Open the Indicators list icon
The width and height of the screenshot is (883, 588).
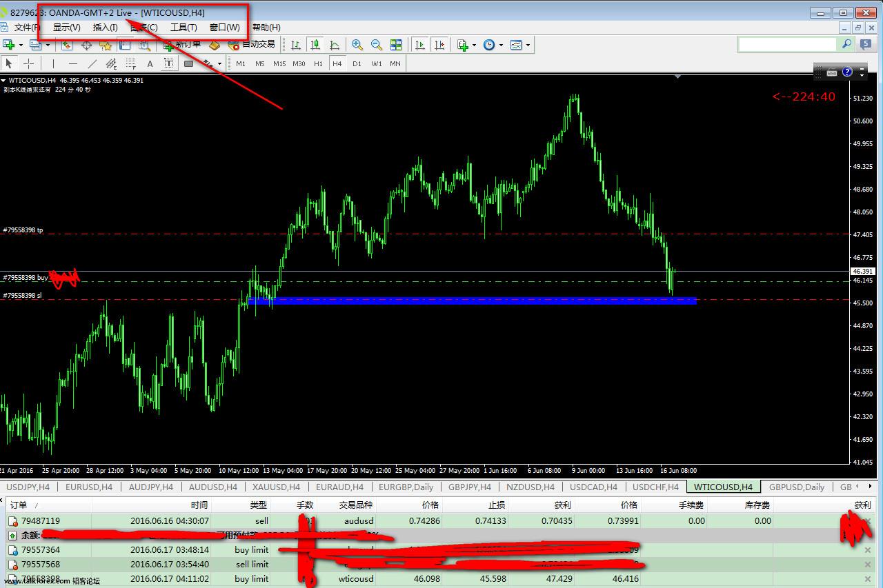click(463, 45)
